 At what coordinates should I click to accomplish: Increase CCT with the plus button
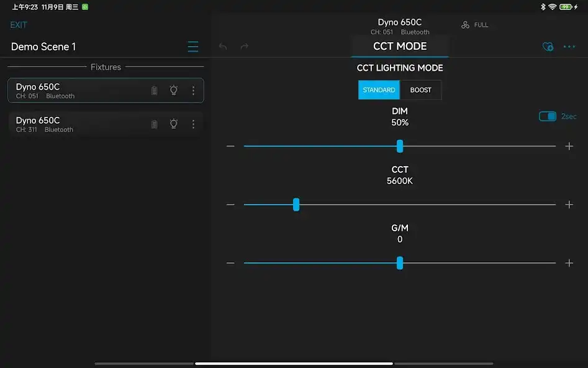[x=569, y=205]
